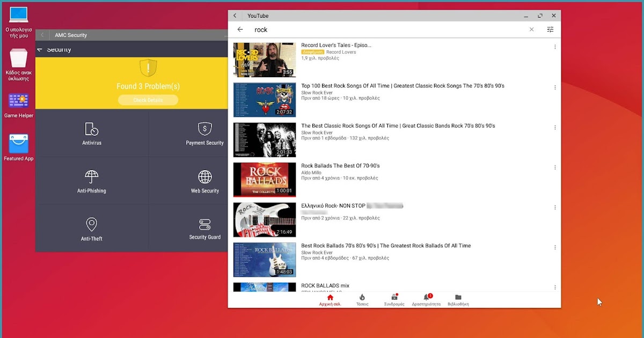The height and width of the screenshot is (338, 644).
Task: Click Check Details button
Action: tap(148, 100)
